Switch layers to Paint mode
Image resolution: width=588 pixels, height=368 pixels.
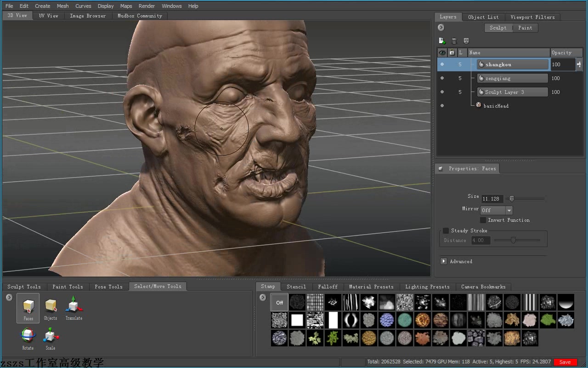[x=525, y=28]
